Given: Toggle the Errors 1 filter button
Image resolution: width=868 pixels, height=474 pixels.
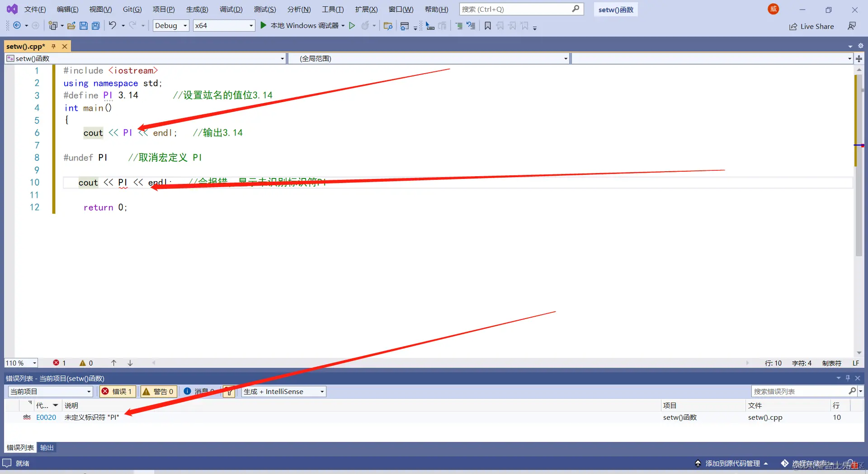Looking at the screenshot, I should coord(118,391).
